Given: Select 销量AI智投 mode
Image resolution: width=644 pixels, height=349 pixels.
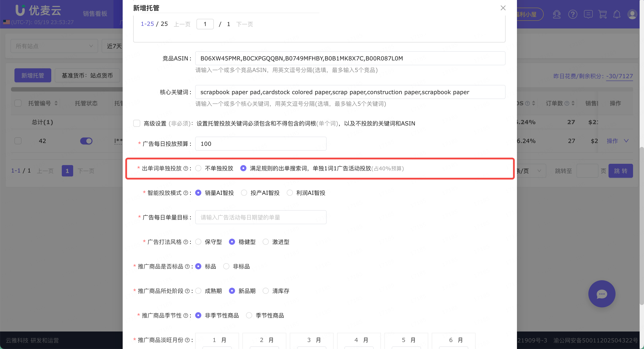Looking at the screenshot, I should [198, 193].
